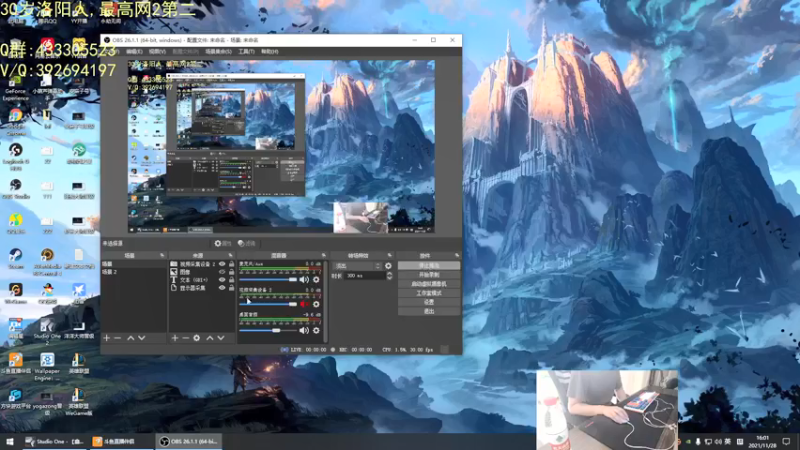This screenshot has width=800, height=450.
Task: Open scene transition type dropdown
Action: coord(357,266)
